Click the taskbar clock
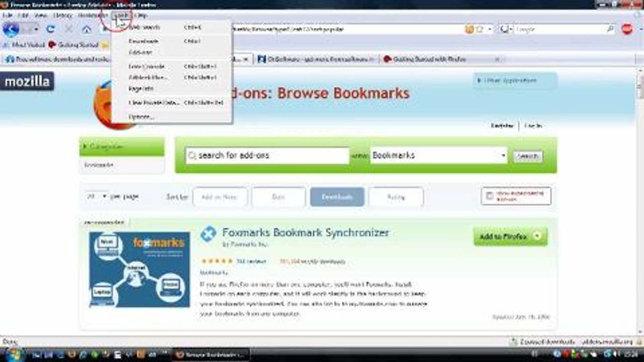Screen dimensions: 644x362 (x=631, y=354)
